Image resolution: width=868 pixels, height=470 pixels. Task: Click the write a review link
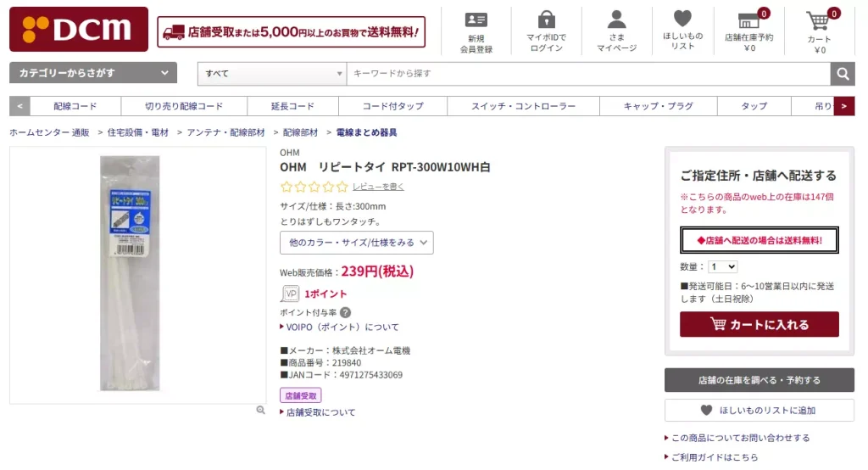click(x=378, y=187)
